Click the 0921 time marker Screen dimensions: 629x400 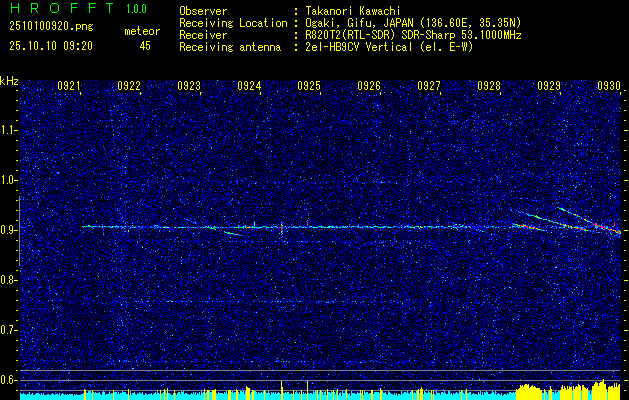69,85
